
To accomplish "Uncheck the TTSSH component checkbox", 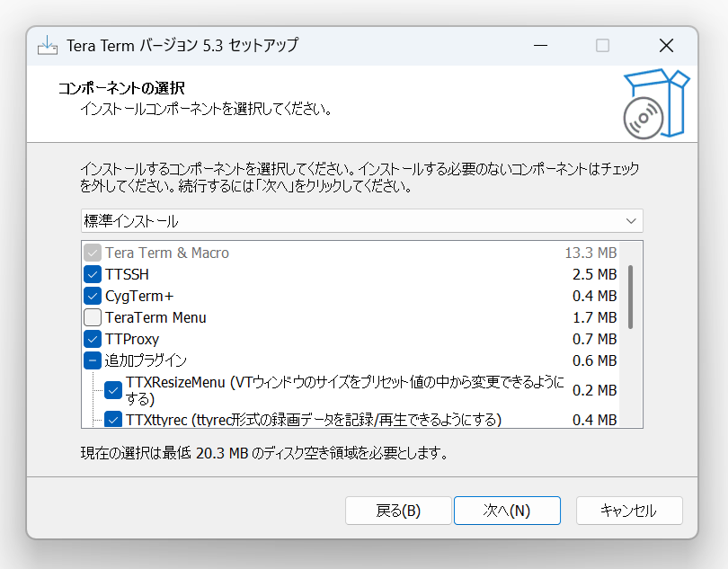I will (93, 274).
